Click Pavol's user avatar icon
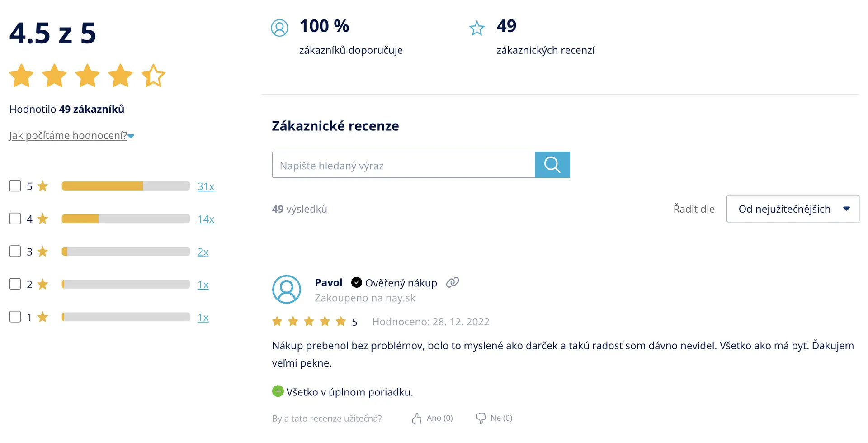 click(287, 290)
